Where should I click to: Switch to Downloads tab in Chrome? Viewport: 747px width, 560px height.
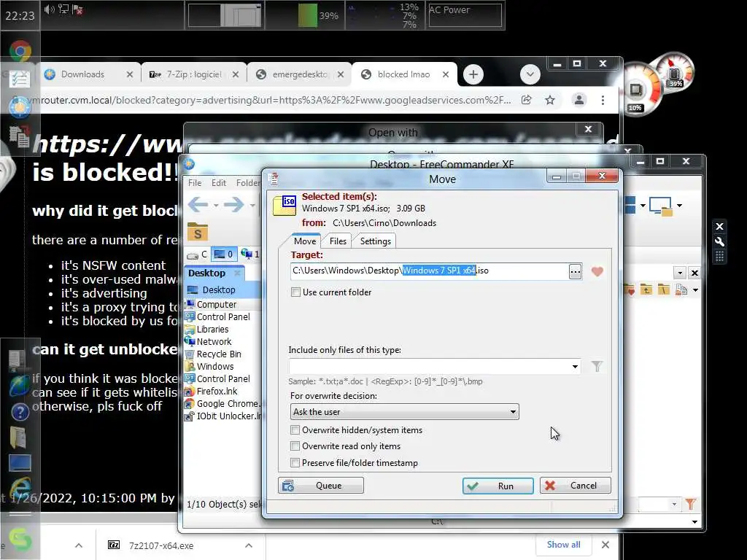[88, 74]
